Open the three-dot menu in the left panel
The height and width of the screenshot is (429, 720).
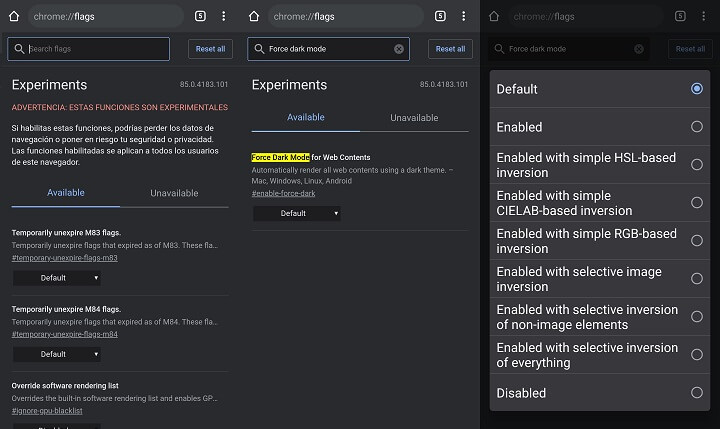click(224, 16)
